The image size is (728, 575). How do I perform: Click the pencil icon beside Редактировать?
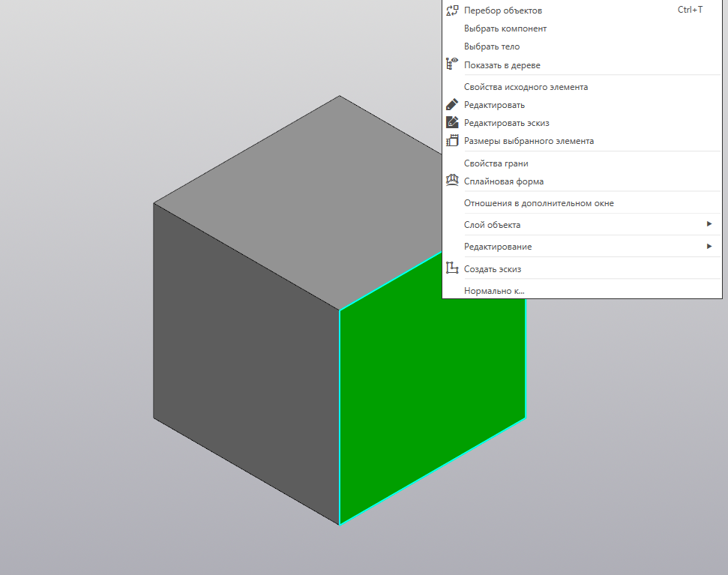click(452, 104)
